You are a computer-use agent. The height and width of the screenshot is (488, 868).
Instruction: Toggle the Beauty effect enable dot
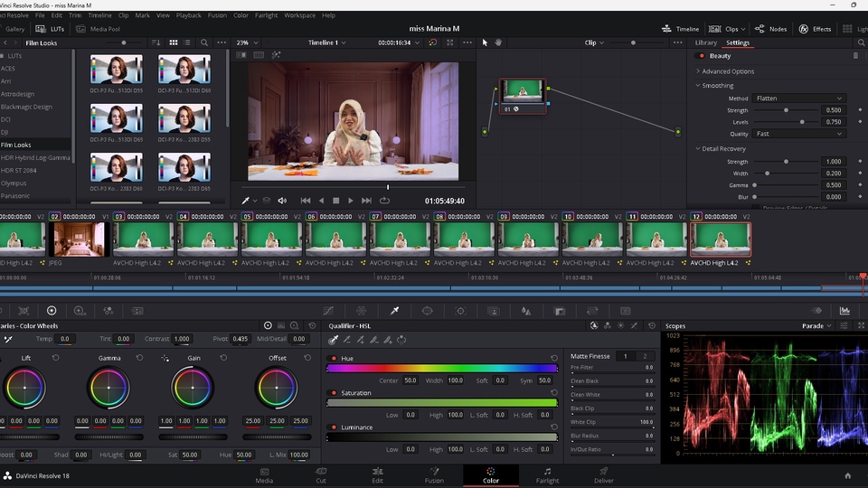(702, 56)
